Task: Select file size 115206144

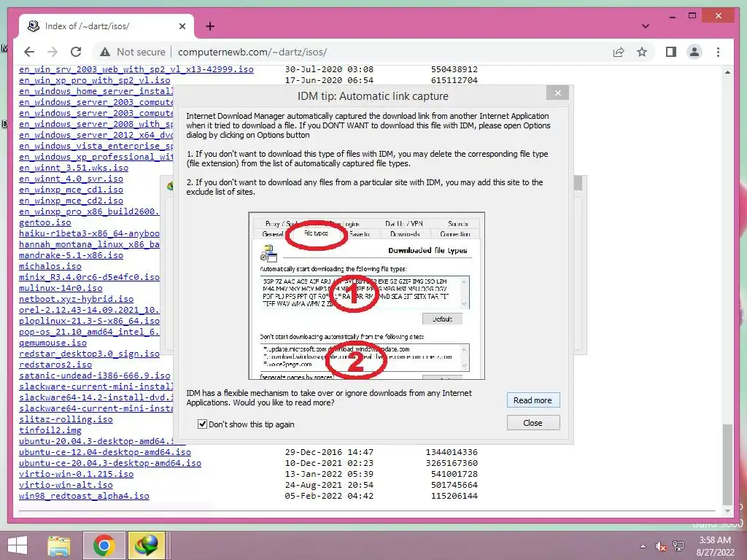Action: [x=454, y=496]
